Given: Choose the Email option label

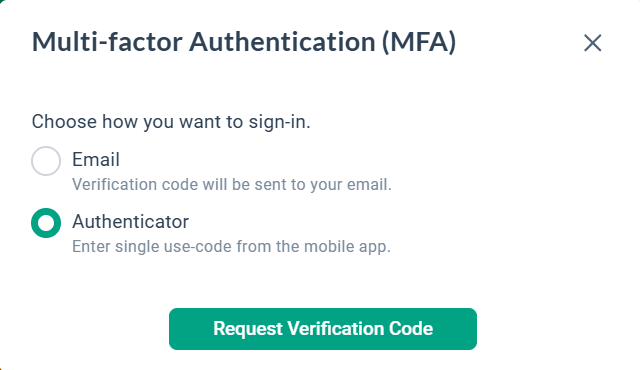Looking at the screenshot, I should click(96, 160).
